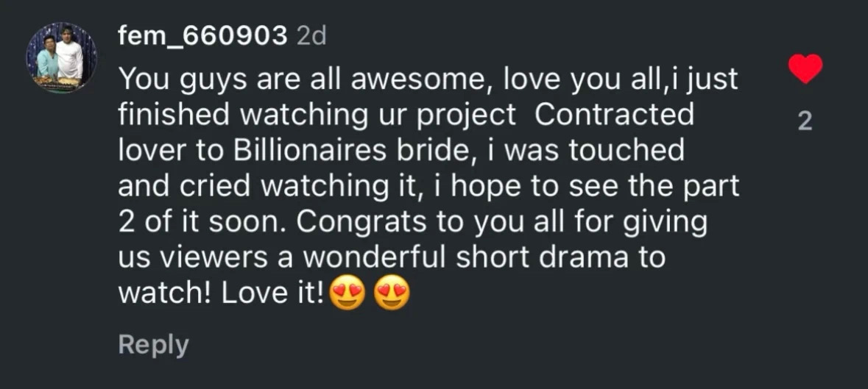Click the second heart-eyes emoji
This screenshot has width=868, height=389.
[392, 295]
